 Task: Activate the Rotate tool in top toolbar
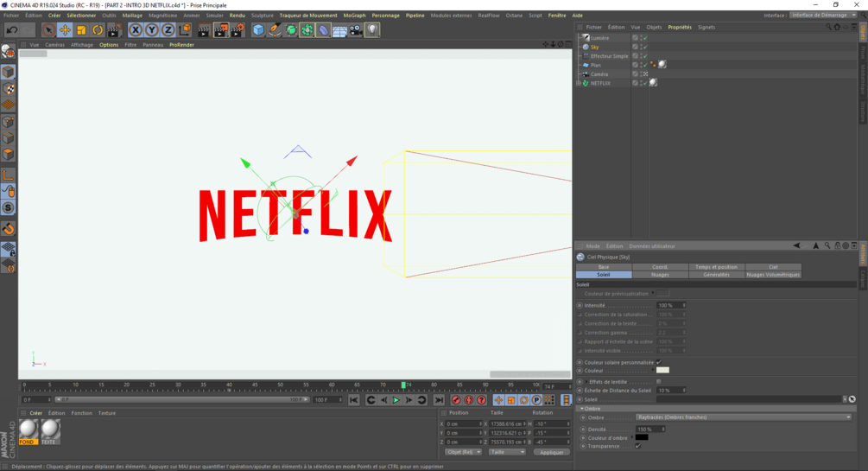98,30
